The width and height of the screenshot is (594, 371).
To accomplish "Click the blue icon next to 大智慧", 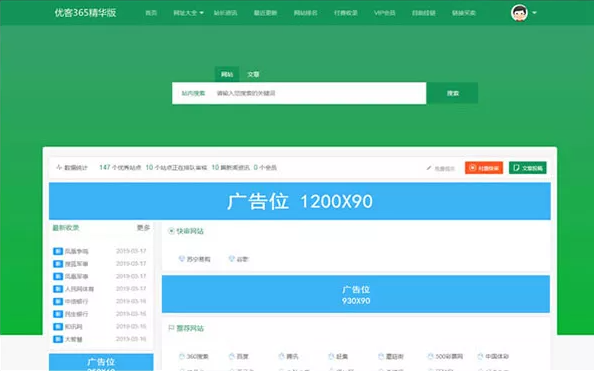I will (x=58, y=339).
